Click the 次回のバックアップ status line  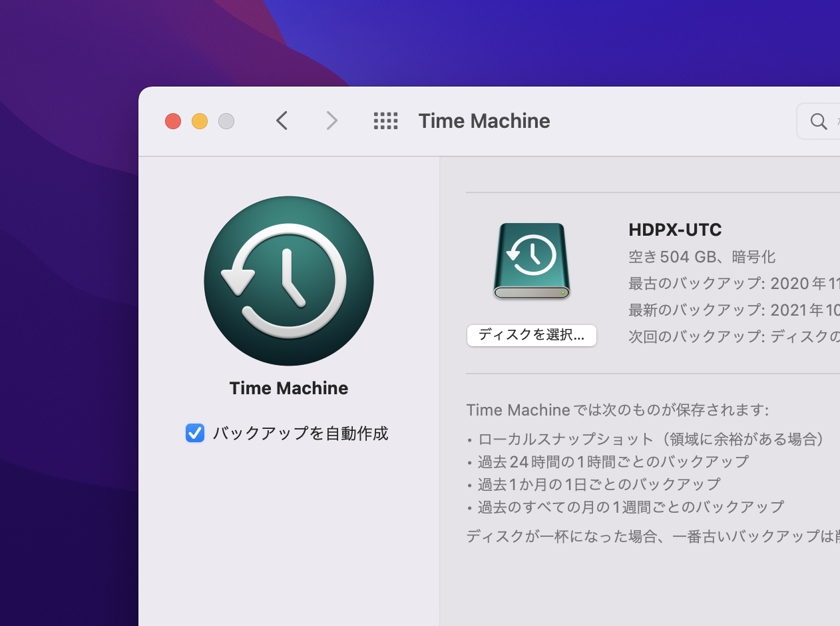[x=732, y=337]
